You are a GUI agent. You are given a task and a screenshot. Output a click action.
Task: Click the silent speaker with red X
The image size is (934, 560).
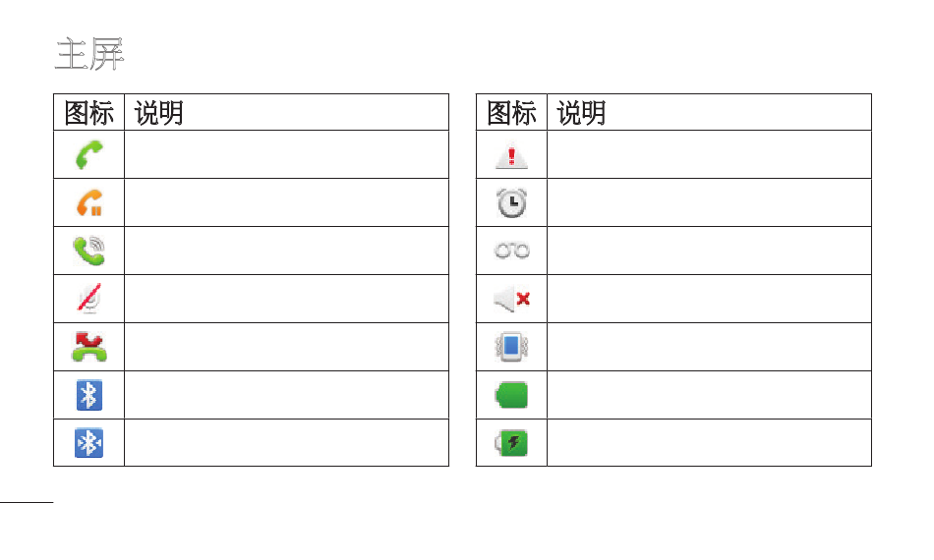(511, 299)
